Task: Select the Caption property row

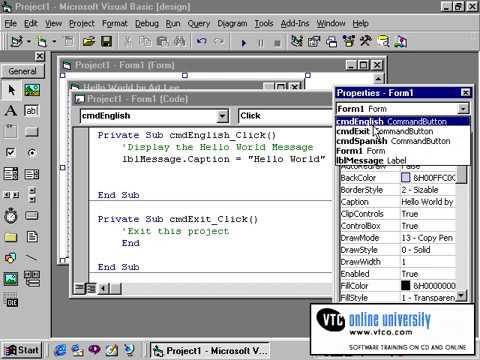Action: pyautogui.click(x=398, y=202)
